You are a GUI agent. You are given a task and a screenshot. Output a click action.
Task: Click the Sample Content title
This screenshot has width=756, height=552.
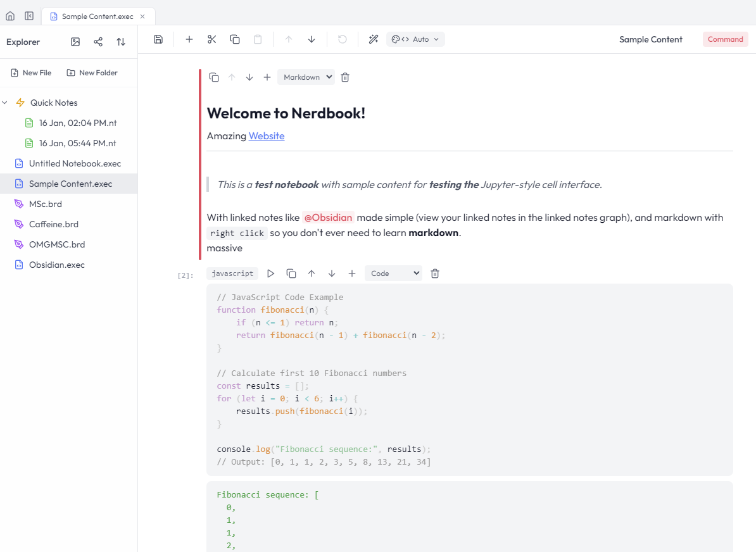tap(650, 39)
